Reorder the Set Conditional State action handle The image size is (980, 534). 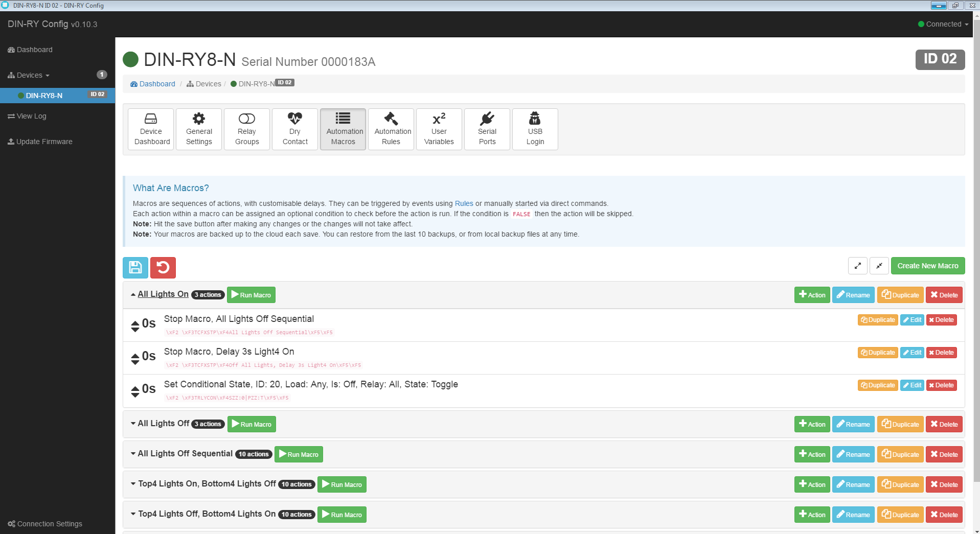pyautogui.click(x=135, y=391)
